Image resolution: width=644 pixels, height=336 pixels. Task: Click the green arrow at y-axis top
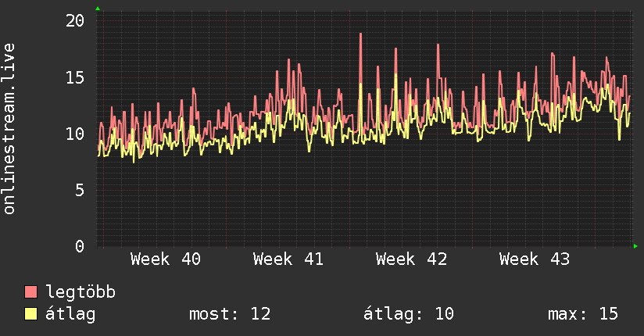(x=98, y=9)
